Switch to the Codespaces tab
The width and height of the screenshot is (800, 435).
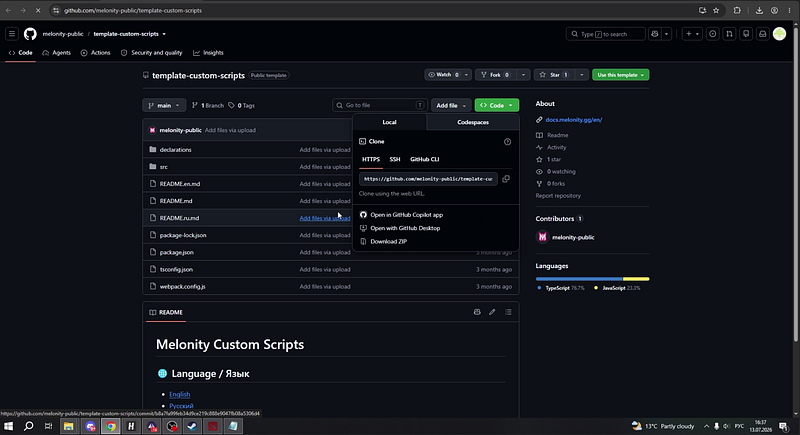point(473,122)
